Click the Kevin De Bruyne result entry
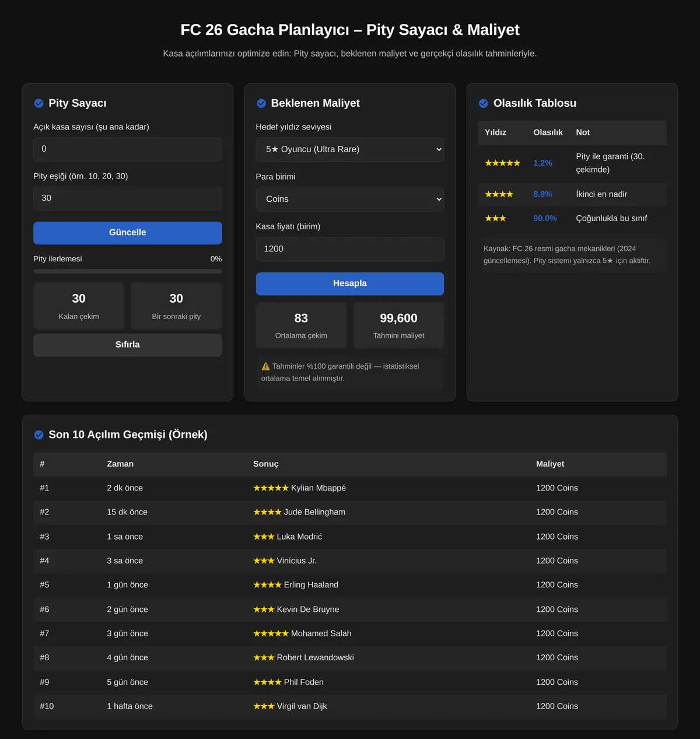Screen dimensions: 700x739 tap(296, 610)
